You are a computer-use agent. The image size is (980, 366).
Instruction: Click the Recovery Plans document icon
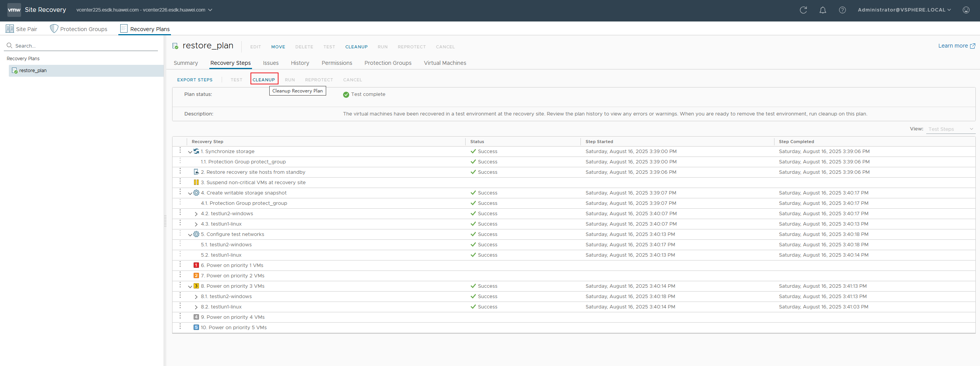coord(124,28)
